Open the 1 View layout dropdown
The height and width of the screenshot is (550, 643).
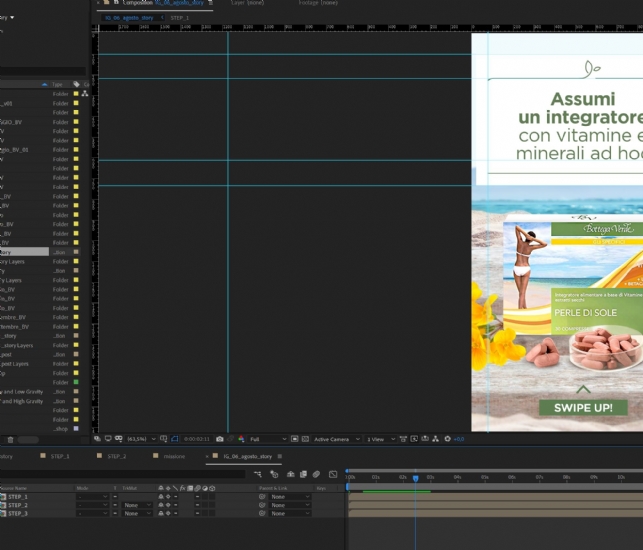[381, 439]
